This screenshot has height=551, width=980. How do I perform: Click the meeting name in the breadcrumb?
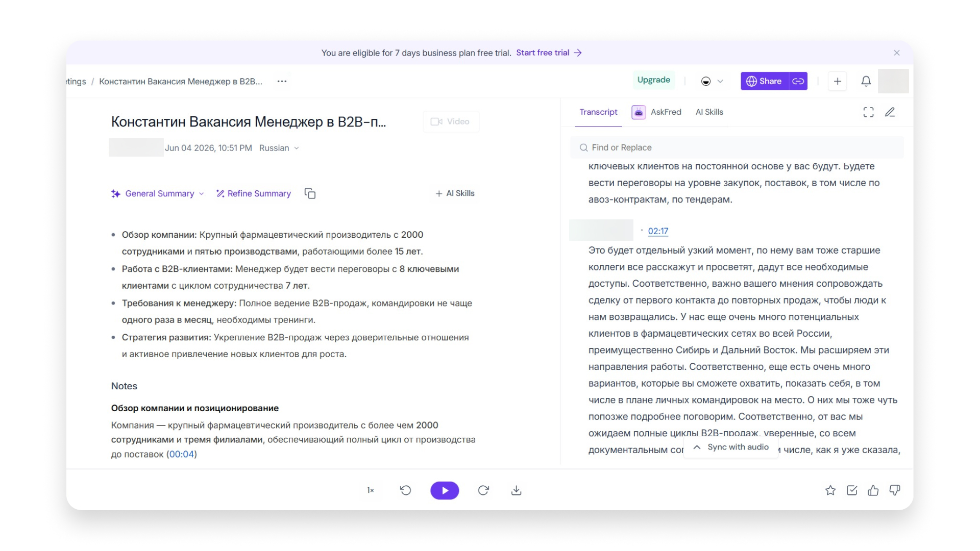pos(181,81)
